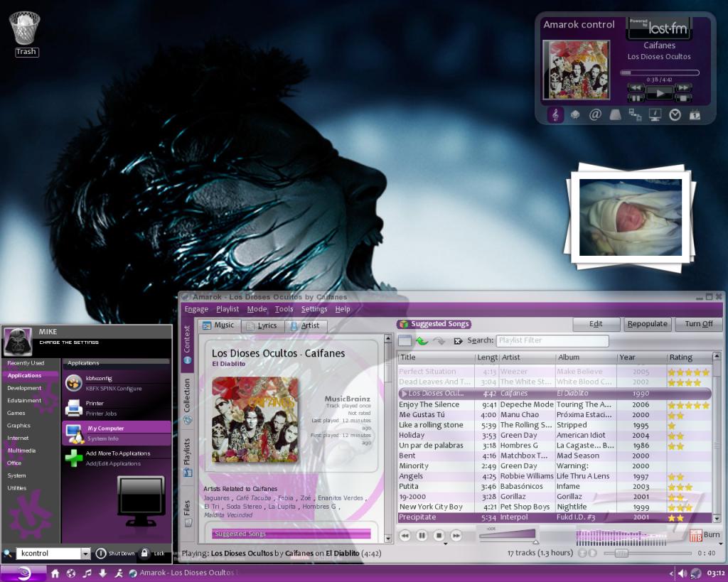The image size is (728, 582).
Task: Click the Soda Stereo related artist link
Action: pos(245,507)
